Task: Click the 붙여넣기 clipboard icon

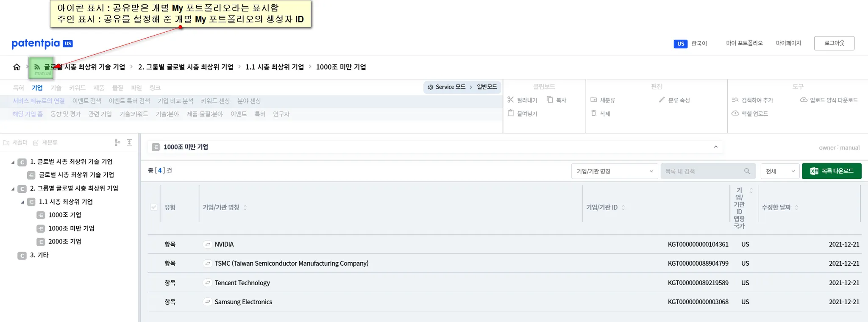Action: [511, 113]
